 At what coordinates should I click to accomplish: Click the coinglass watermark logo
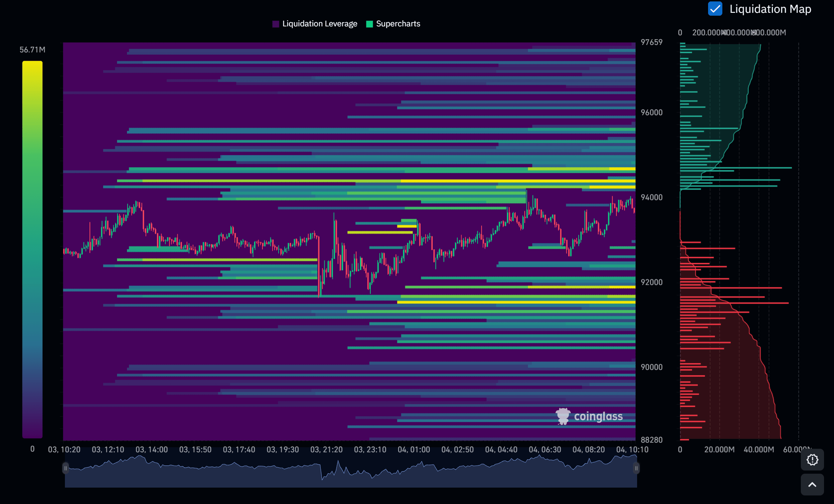(x=589, y=416)
